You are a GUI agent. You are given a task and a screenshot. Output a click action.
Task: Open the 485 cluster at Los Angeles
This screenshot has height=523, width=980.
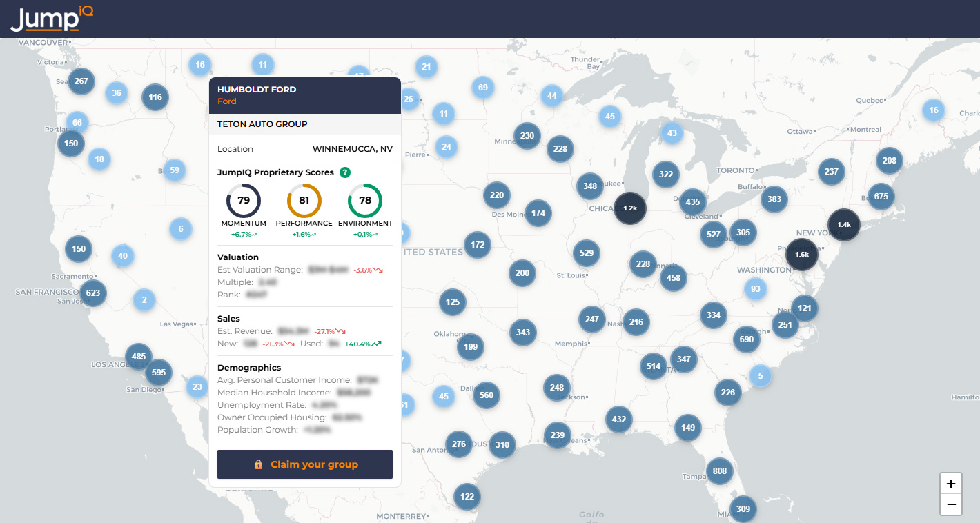pos(139,357)
